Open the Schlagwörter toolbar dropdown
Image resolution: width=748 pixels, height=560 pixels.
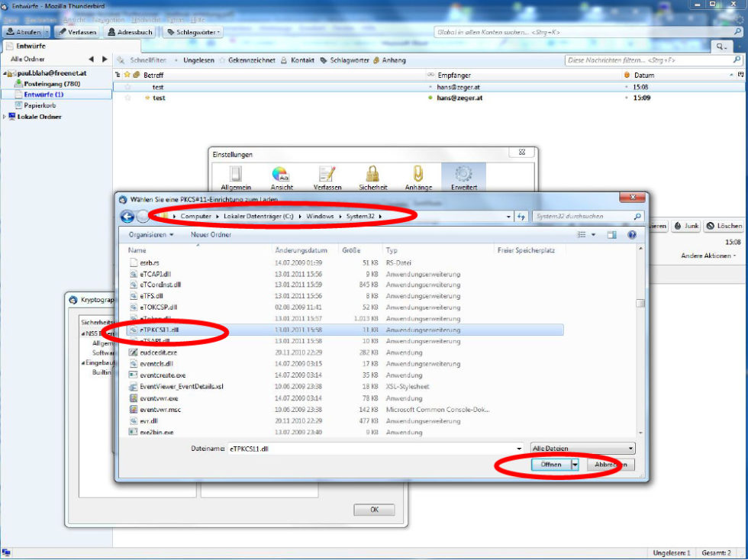click(x=194, y=32)
